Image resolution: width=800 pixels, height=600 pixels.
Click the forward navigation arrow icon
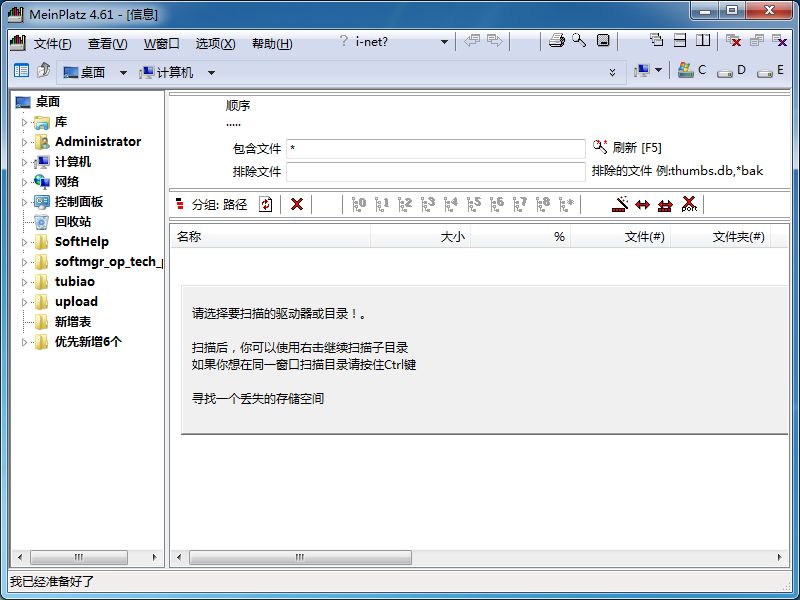coord(494,40)
